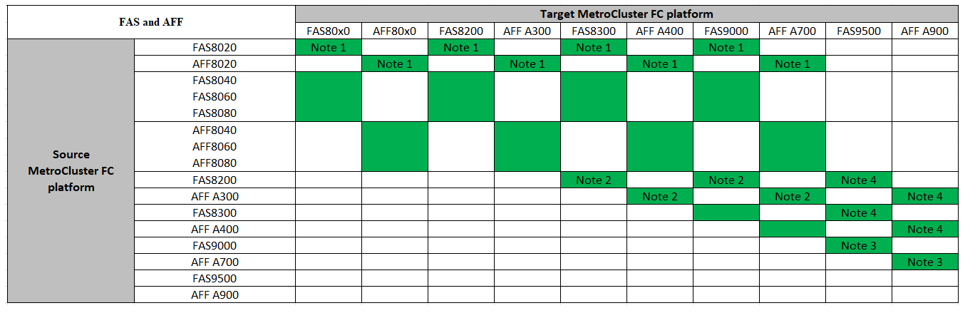Click the FAS8080 row label
The height and width of the screenshot is (318, 980).
coord(215,113)
